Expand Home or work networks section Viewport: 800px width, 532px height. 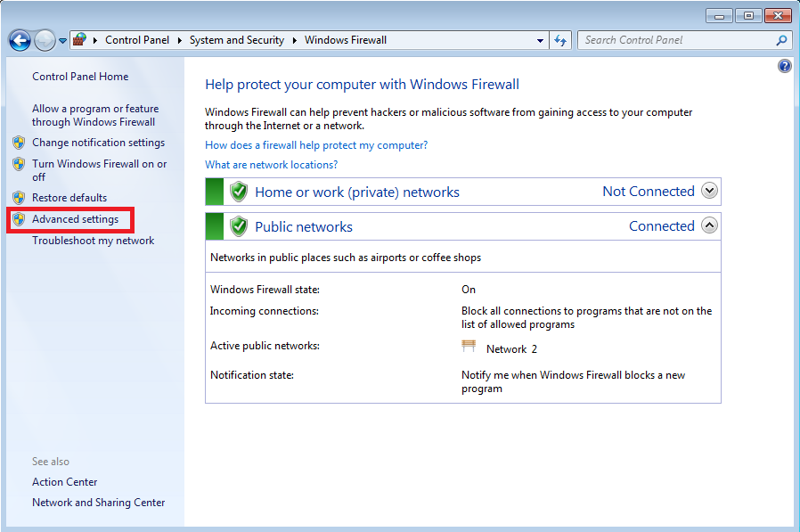[709, 191]
